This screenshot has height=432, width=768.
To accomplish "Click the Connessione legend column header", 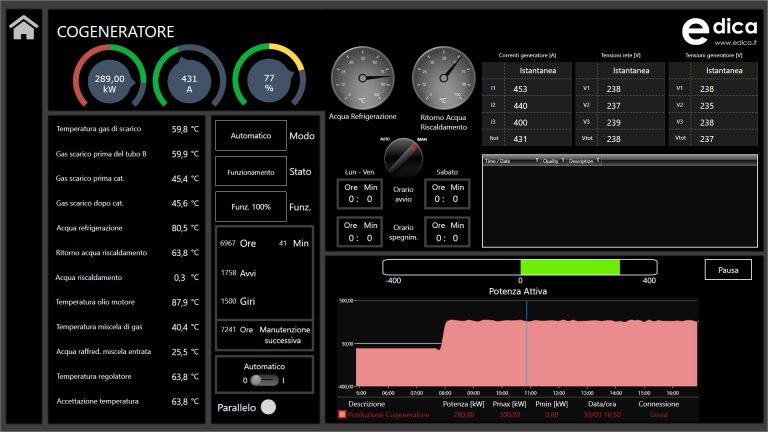I will point(658,404).
